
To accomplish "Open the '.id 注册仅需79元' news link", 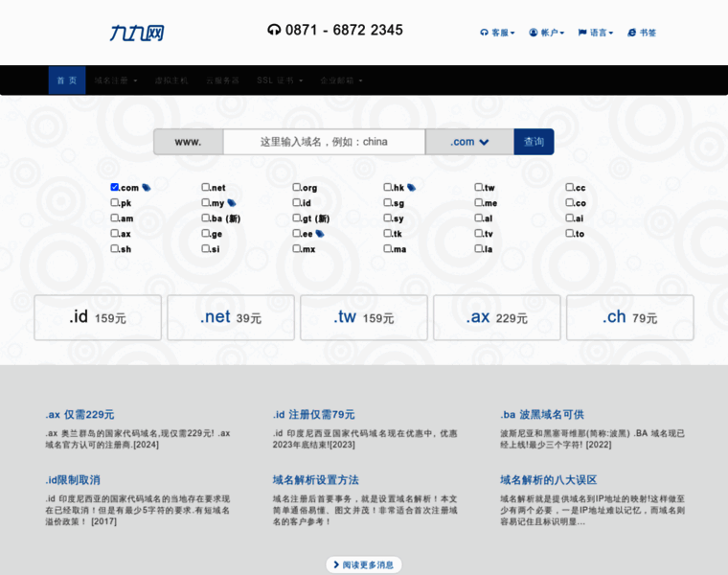I will click(314, 415).
